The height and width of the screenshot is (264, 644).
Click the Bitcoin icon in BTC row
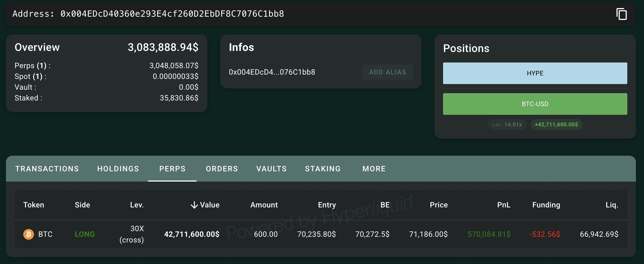(x=29, y=234)
